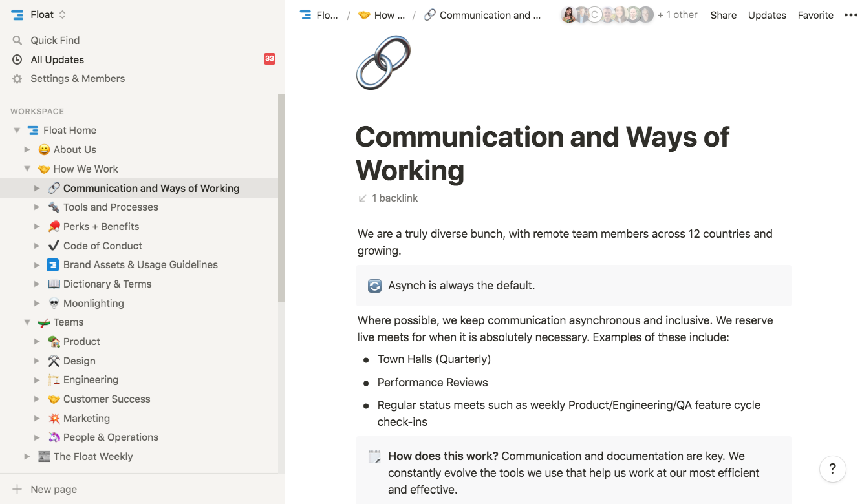This screenshot has width=862, height=504.
Task: Click the large chain link page icon
Action: click(x=383, y=63)
